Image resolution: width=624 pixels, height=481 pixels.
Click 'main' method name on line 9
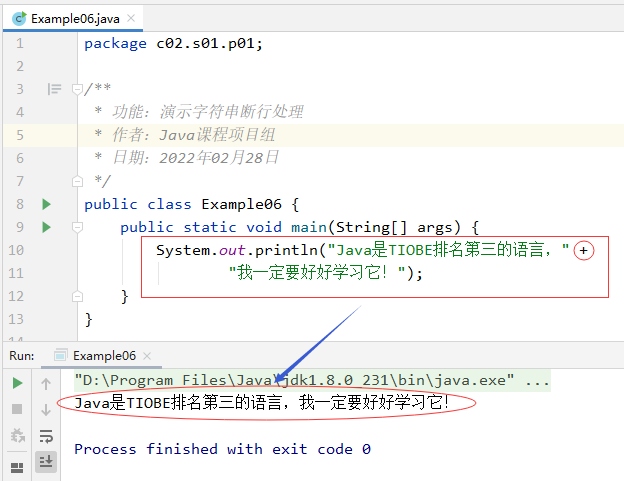[309, 227]
